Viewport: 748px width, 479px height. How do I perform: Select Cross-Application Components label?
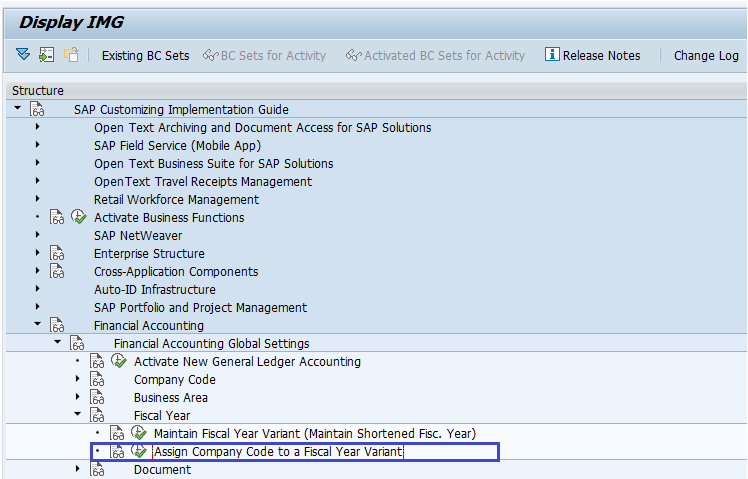[176, 272]
